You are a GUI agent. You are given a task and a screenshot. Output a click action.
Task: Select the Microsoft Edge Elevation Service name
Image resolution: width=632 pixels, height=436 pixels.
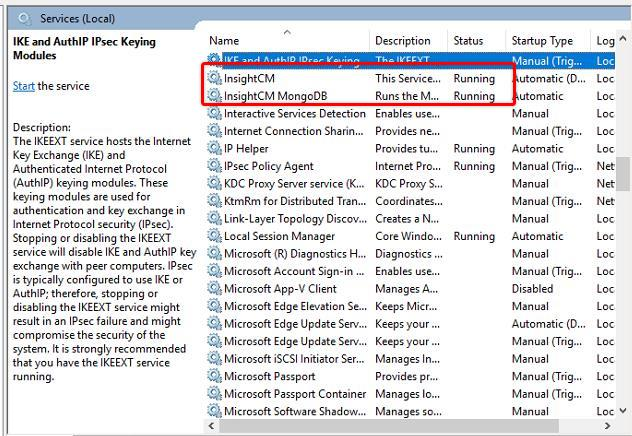(x=295, y=306)
